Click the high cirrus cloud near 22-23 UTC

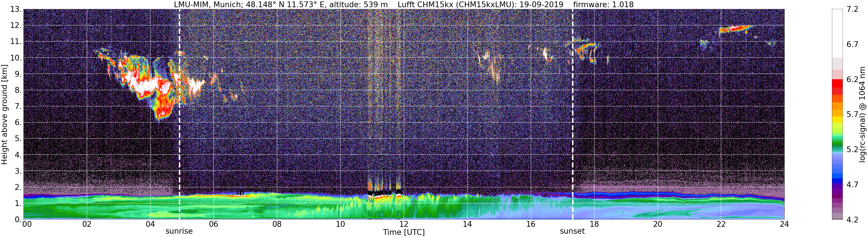(734, 30)
